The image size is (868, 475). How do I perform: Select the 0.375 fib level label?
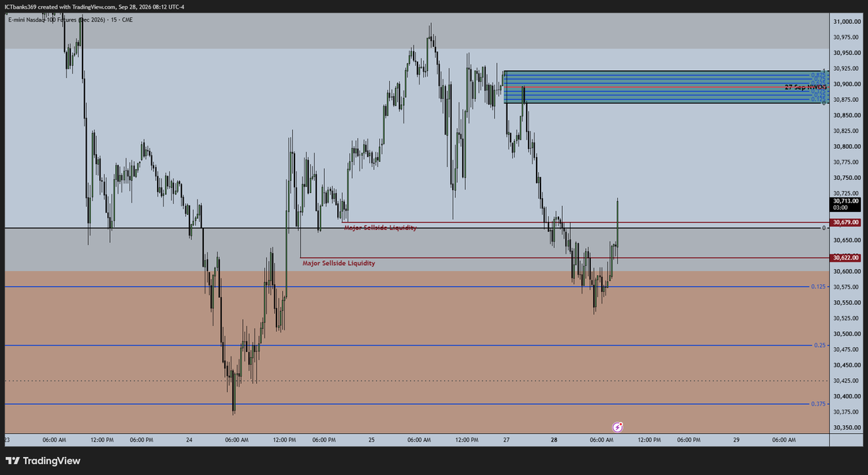tap(818, 404)
